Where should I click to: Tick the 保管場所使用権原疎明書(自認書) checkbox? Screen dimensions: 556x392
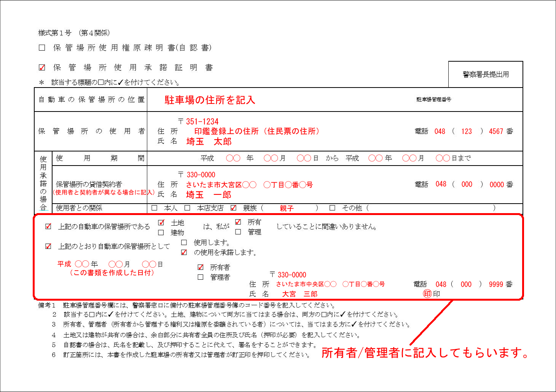click(42, 48)
